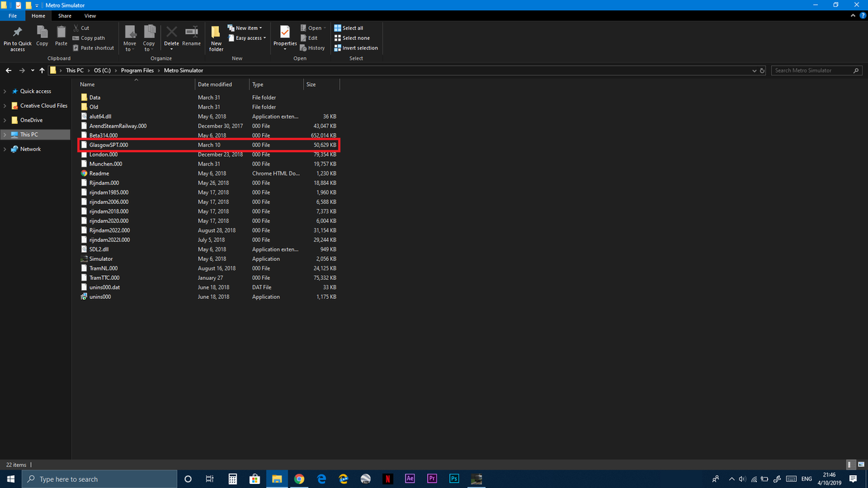Open the Windows Start menu
868x488 pixels.
[x=11, y=479]
